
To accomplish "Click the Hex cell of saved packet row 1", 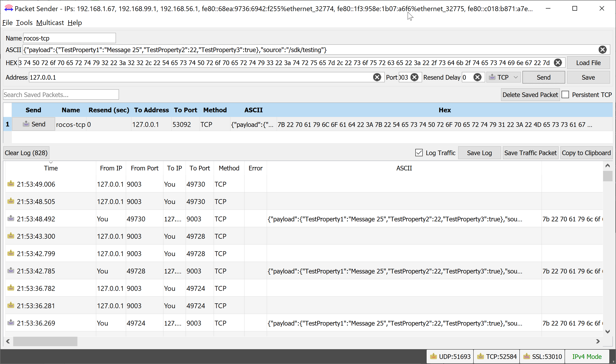I will 445,124.
